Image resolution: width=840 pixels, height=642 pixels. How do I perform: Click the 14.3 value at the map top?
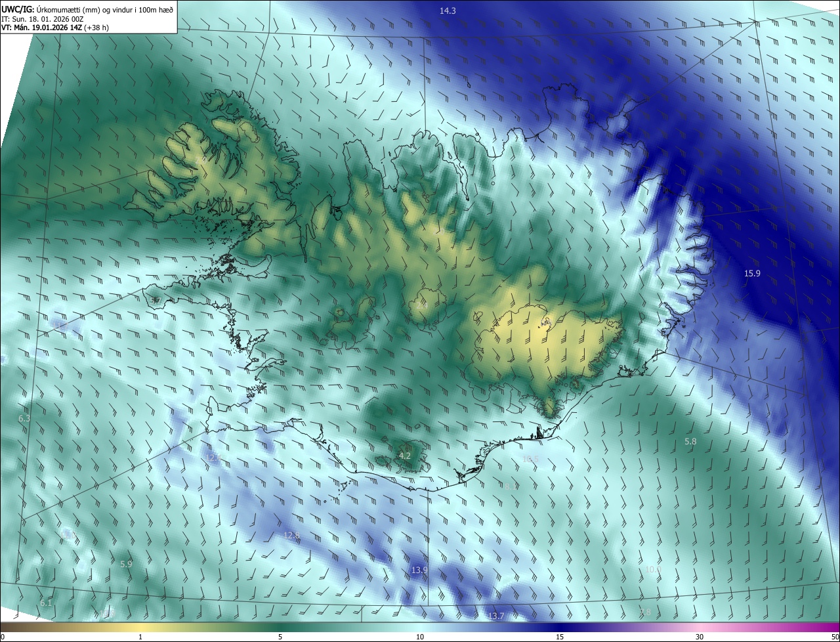click(x=448, y=11)
